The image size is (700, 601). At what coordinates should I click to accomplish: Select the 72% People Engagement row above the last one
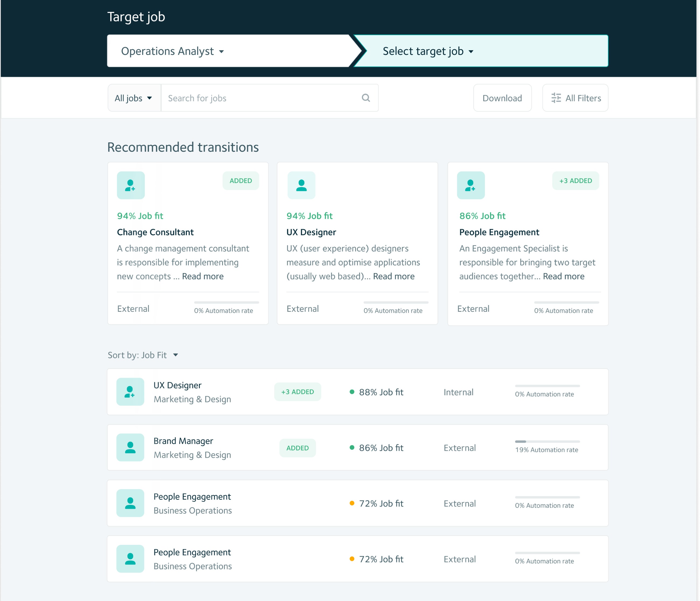pos(358,503)
